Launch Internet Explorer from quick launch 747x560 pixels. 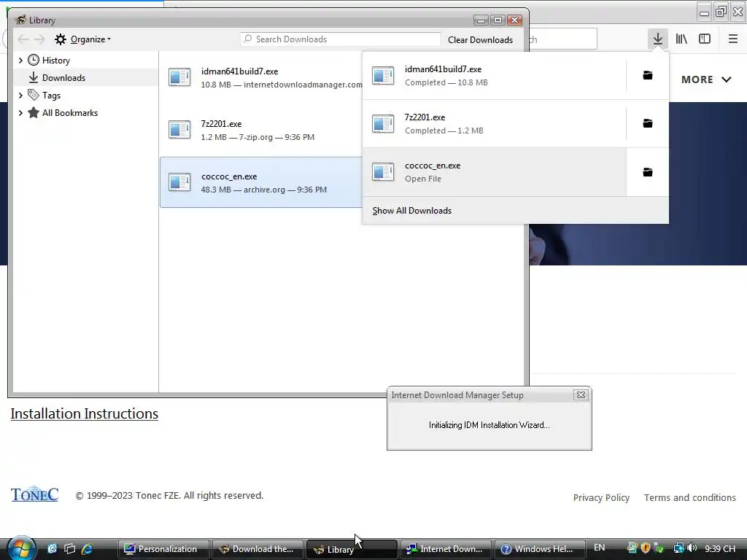[x=88, y=548]
